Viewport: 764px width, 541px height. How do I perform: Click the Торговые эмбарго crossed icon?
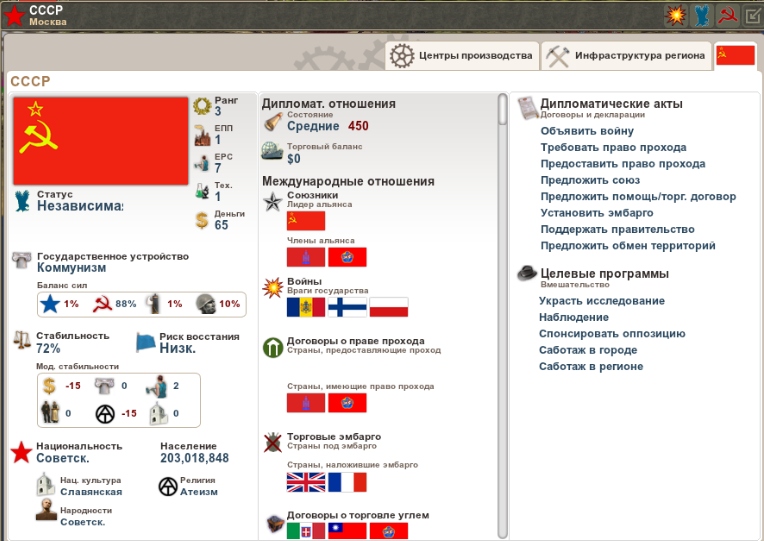tap(272, 442)
